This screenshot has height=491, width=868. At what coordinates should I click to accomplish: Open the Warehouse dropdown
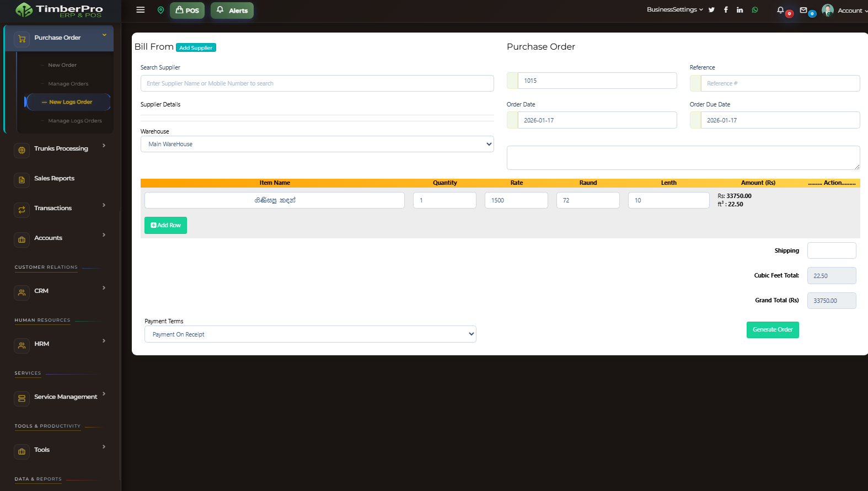(x=317, y=144)
